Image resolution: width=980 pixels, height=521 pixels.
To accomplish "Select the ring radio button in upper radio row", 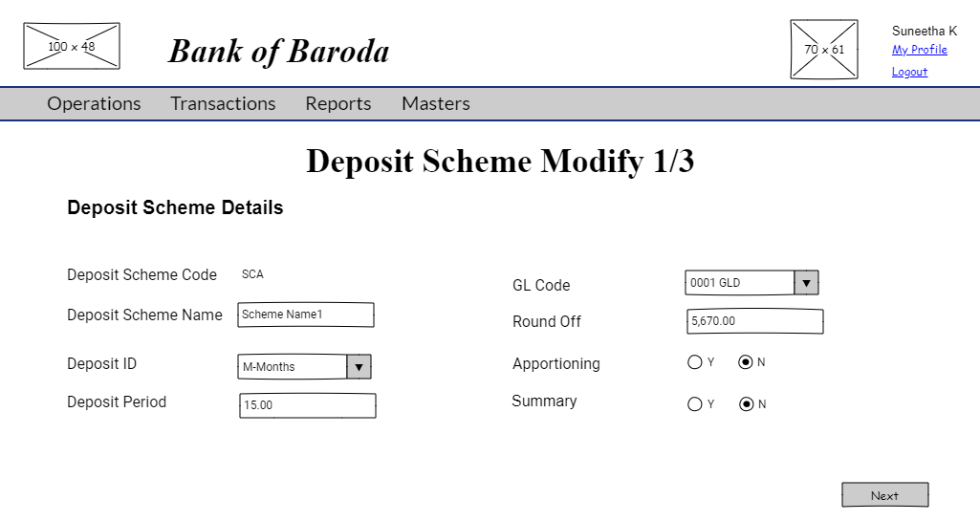I will (x=746, y=362).
